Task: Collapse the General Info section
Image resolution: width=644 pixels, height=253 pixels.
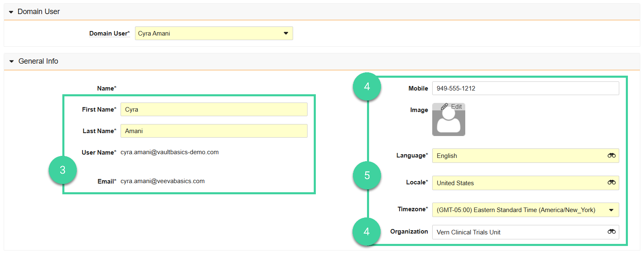Action: point(12,61)
